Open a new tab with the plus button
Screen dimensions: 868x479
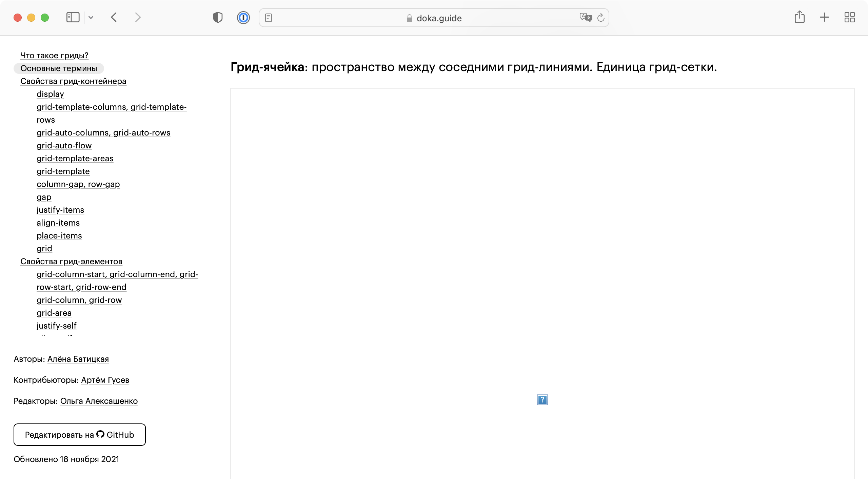[x=824, y=17]
